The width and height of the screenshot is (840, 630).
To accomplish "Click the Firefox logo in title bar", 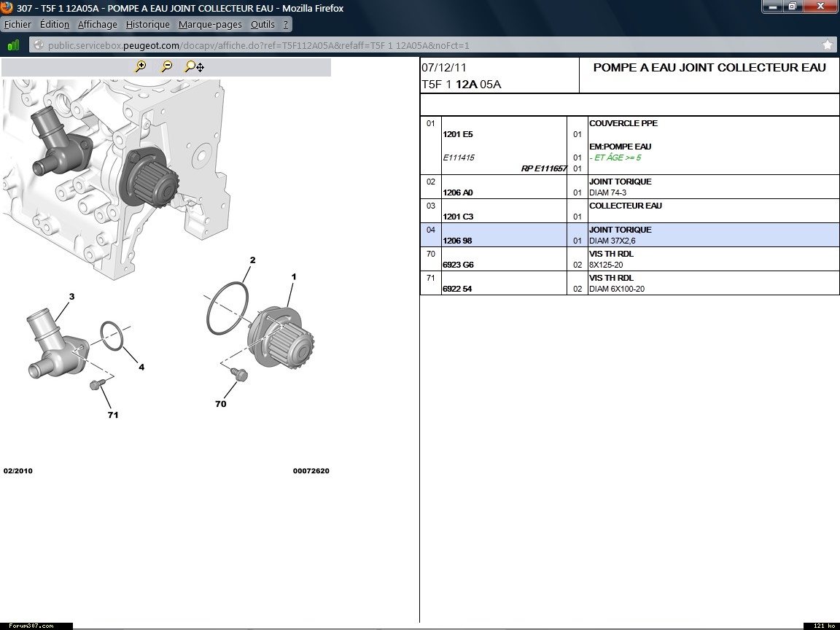I will pyautogui.click(x=7, y=8).
